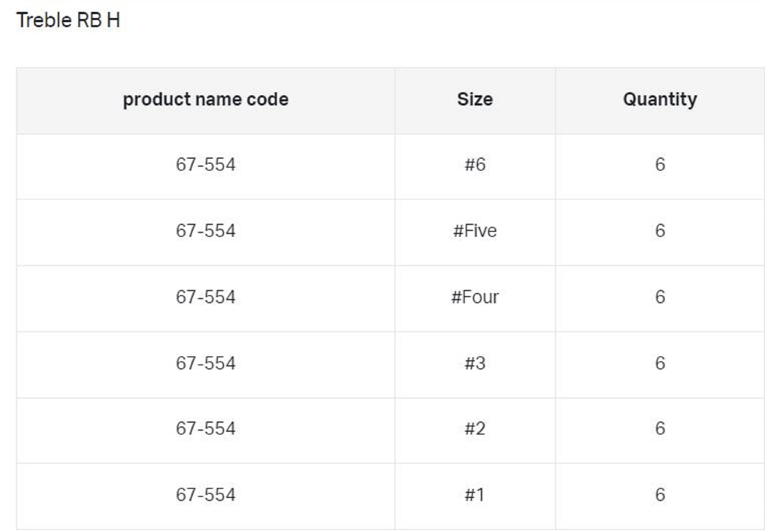765x532 pixels.
Task: Click the #1 size cell
Action: coord(475,495)
